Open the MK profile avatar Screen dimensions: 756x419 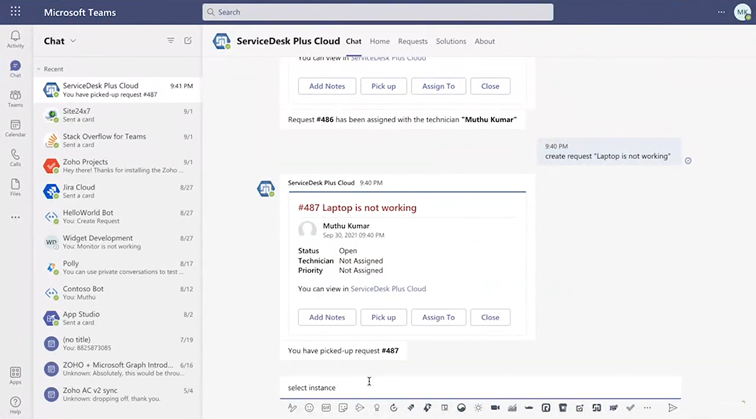(x=742, y=12)
